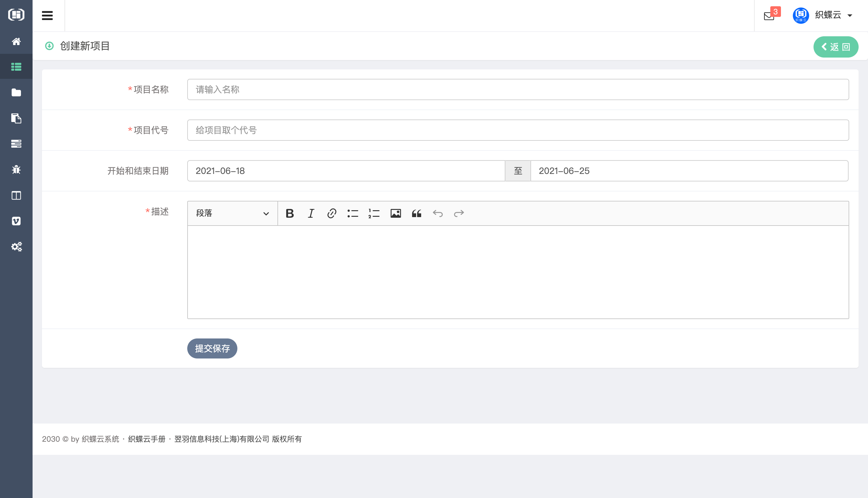Toggle the hamburger sidebar menu

pos(47,15)
